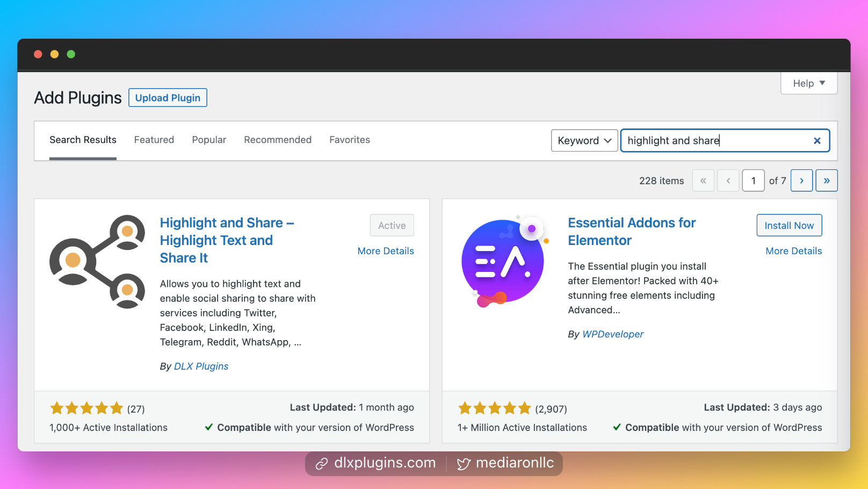Click the Compatible checkmark on Highlight and Share card

click(209, 427)
